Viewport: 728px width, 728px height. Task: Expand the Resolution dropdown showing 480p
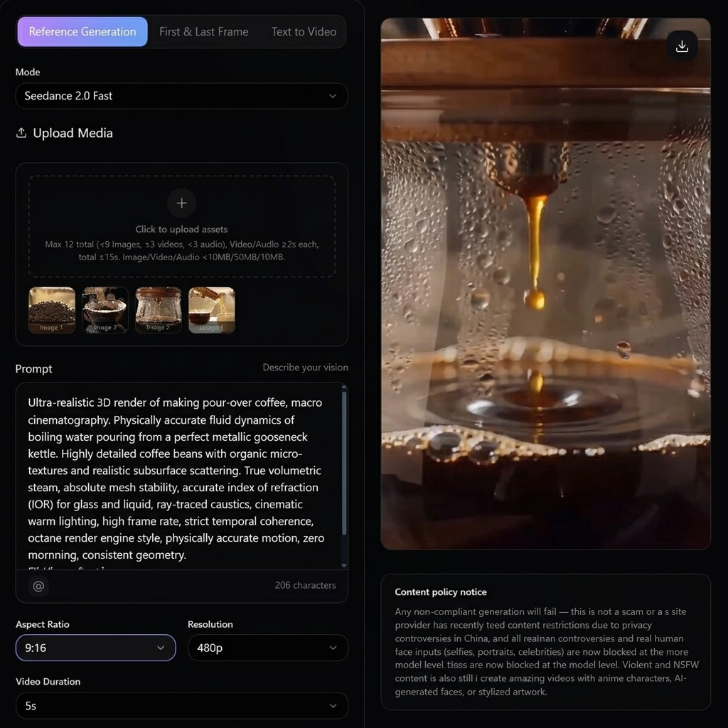[x=267, y=648]
